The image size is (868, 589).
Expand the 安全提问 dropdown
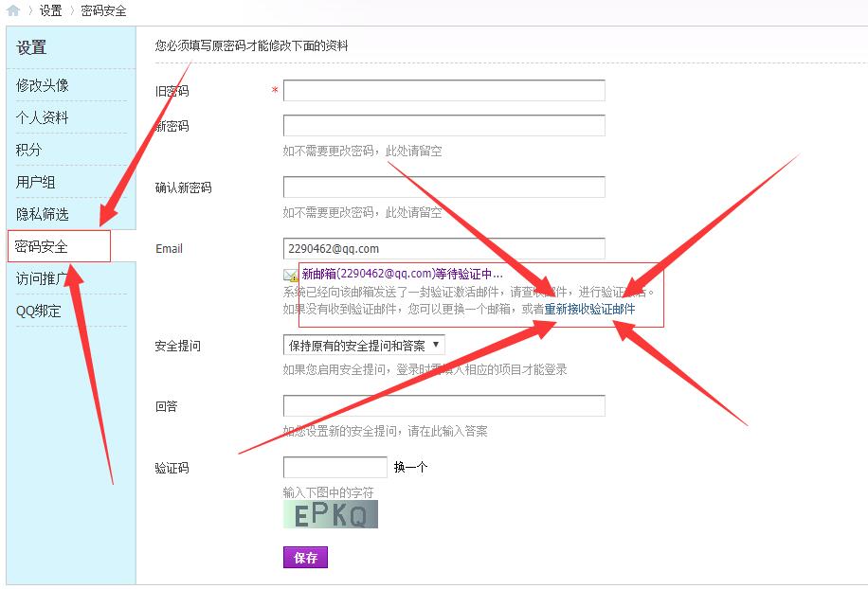click(x=364, y=345)
